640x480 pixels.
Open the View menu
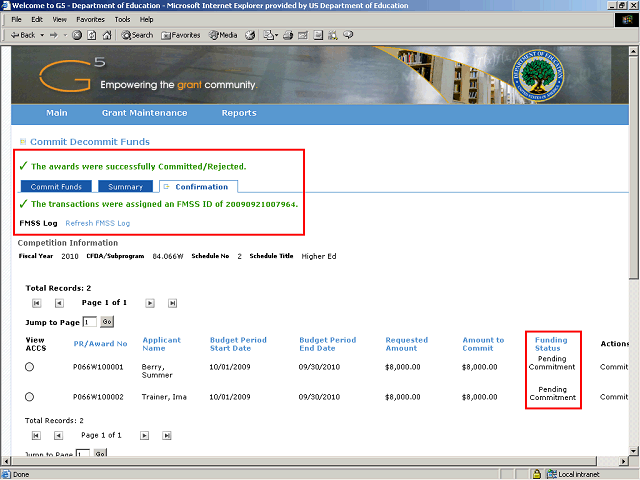tap(60, 19)
